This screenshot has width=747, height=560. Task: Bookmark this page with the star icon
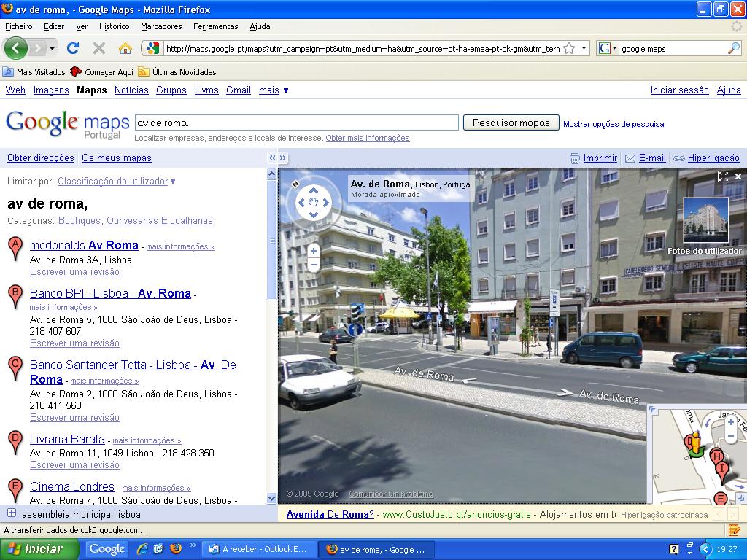569,48
